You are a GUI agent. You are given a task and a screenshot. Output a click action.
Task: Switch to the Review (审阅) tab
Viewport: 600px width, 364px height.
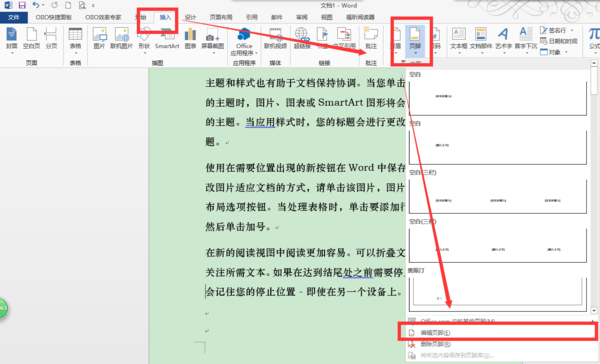point(302,17)
